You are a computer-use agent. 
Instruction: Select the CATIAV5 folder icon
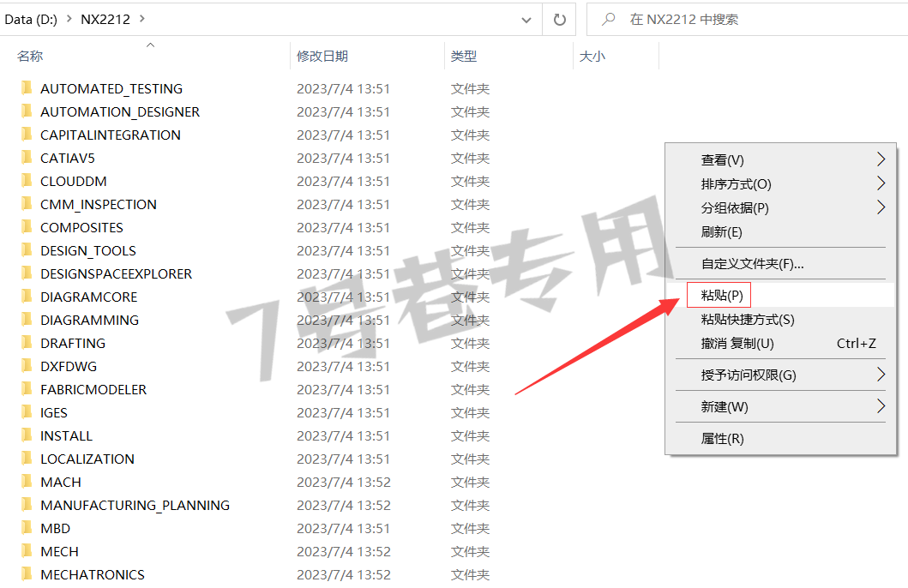(x=27, y=158)
